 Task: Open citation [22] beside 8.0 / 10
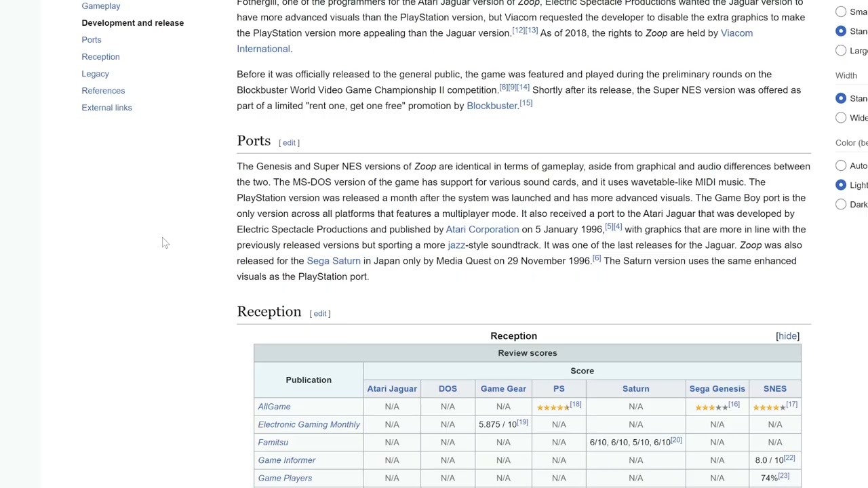(x=789, y=458)
